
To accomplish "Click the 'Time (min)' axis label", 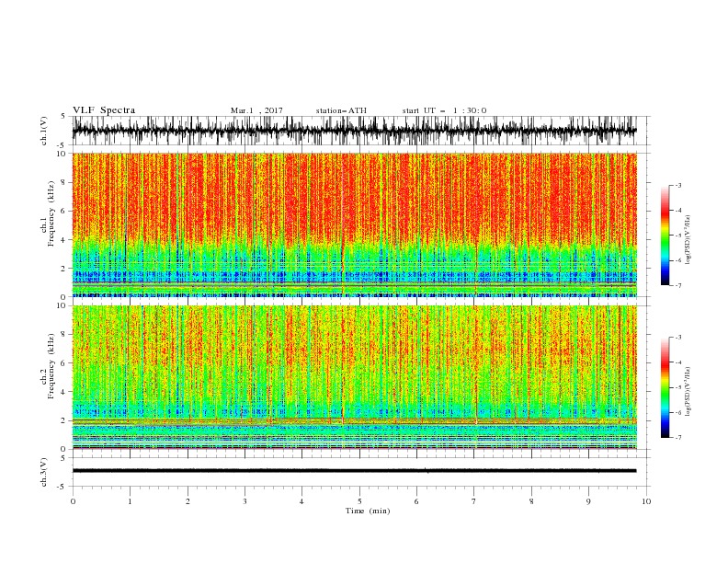I will 368,511.
